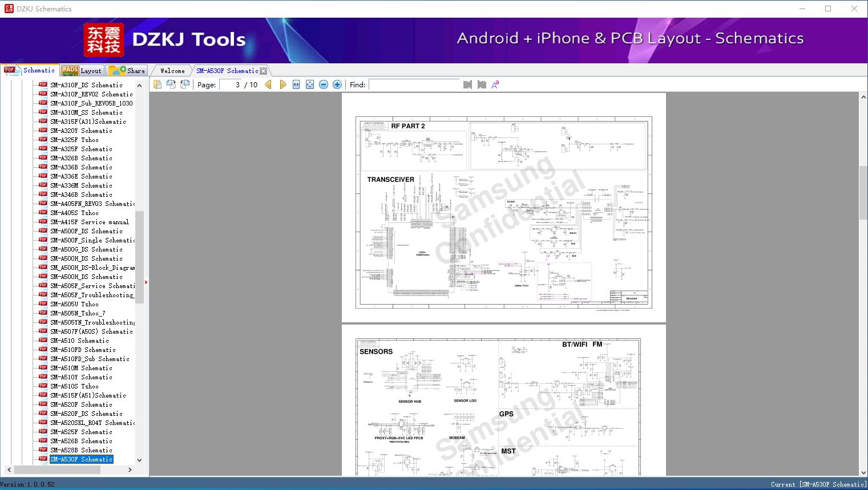Click the fit-width icon

pos(296,84)
